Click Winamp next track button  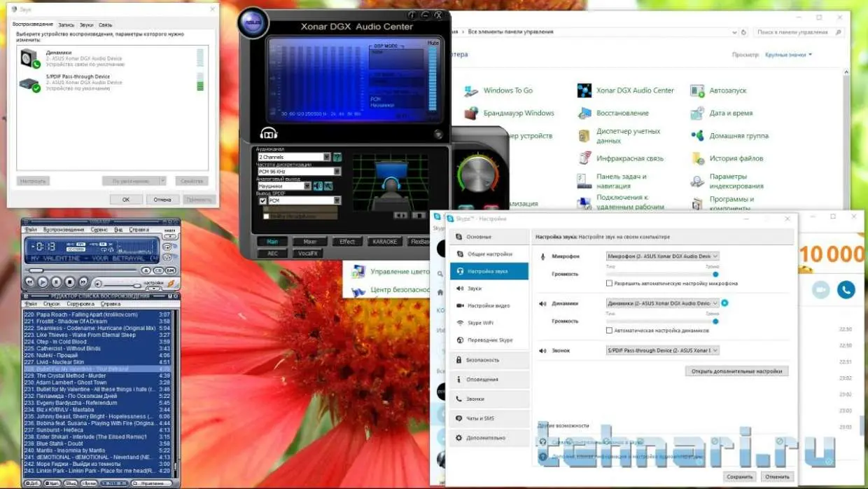83,282
